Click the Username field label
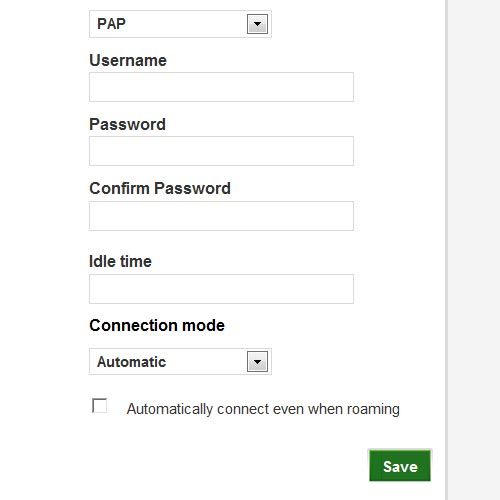 (x=128, y=60)
